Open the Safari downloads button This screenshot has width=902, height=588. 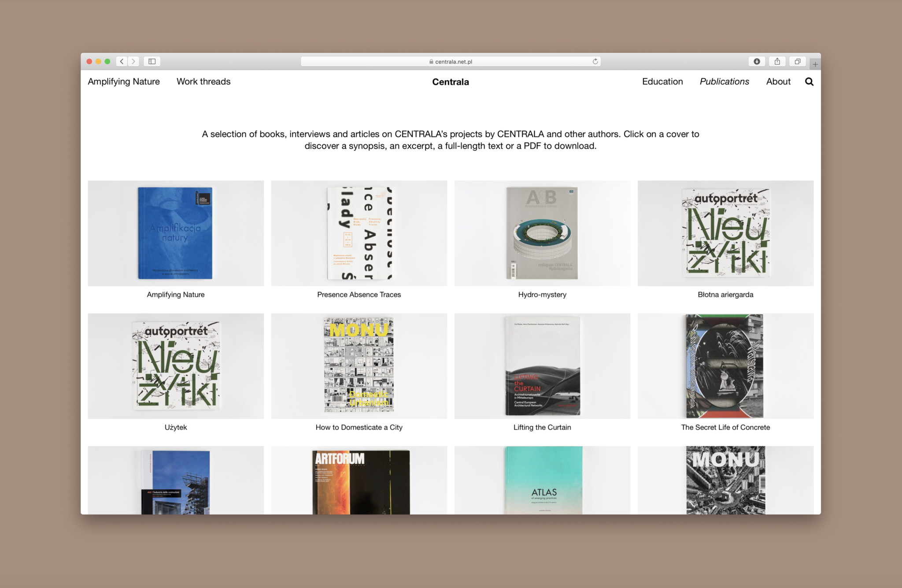(x=757, y=61)
